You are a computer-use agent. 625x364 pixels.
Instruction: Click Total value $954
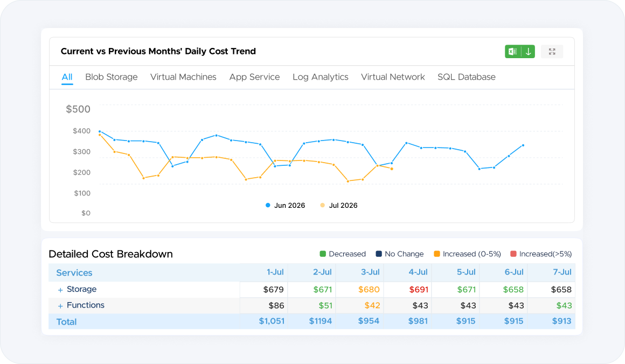coord(369,321)
